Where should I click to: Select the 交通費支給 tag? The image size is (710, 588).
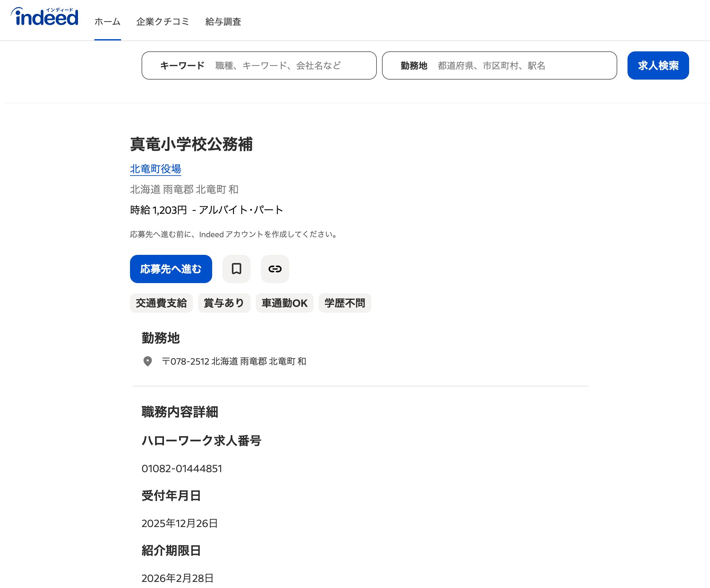click(x=161, y=303)
